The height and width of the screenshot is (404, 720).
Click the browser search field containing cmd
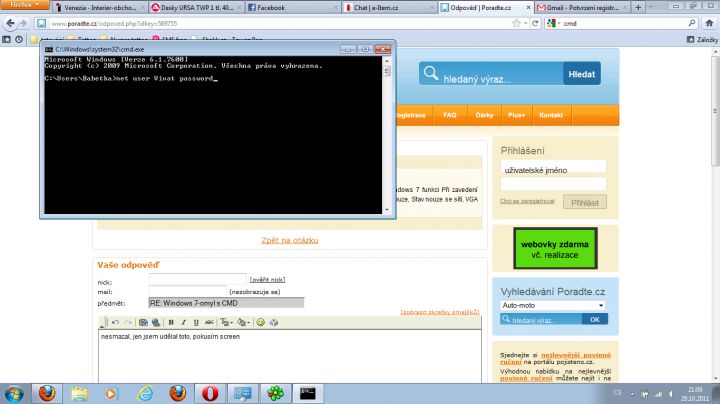click(x=624, y=23)
